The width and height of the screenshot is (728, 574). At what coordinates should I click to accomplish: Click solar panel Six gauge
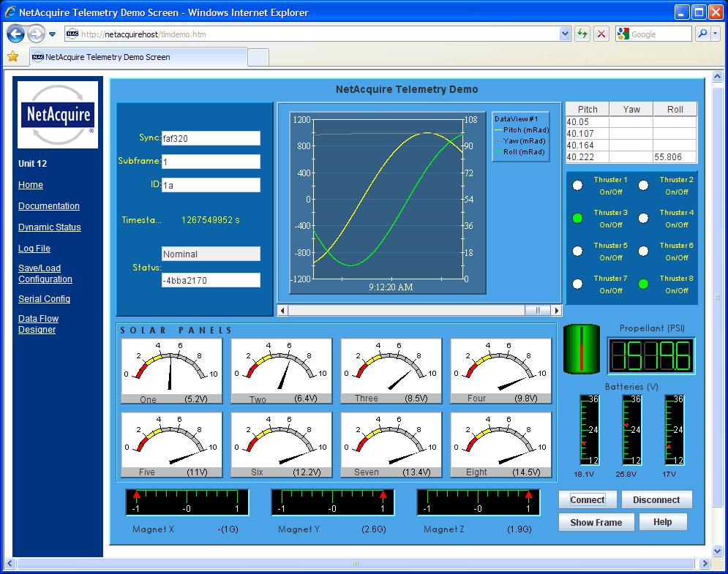coord(282,445)
